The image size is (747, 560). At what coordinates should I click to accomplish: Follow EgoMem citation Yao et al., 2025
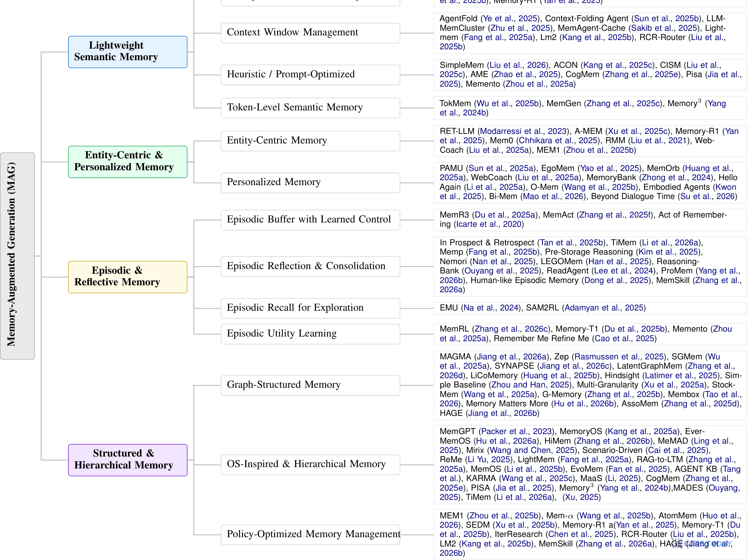click(609, 168)
